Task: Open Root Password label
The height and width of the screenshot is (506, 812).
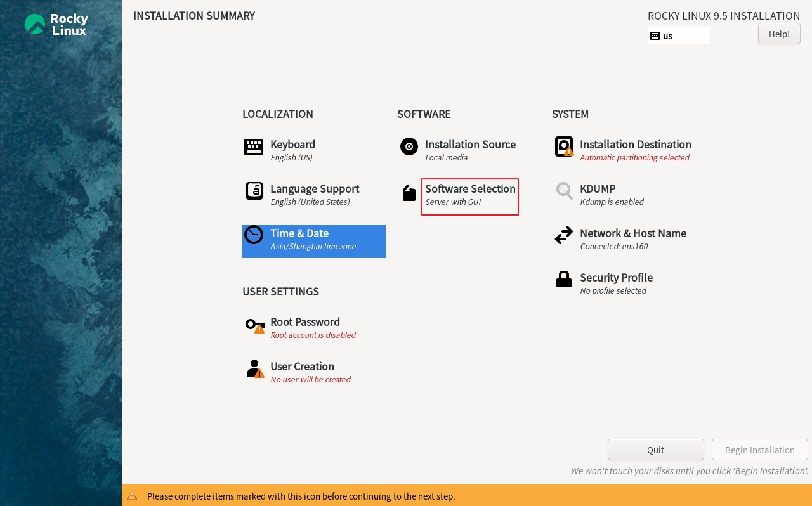Action: point(305,322)
